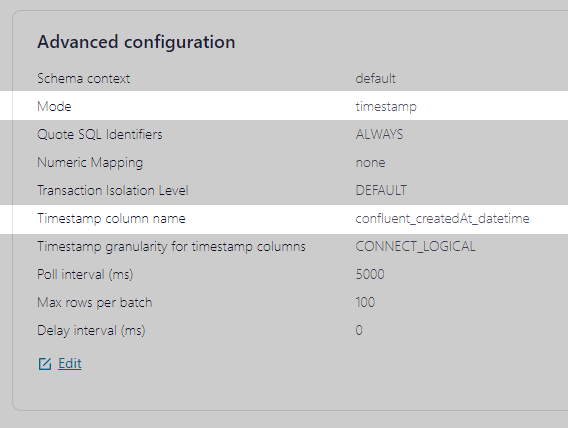Select the ALWAYS value
The height and width of the screenshot is (428, 568).
pyautogui.click(x=379, y=135)
